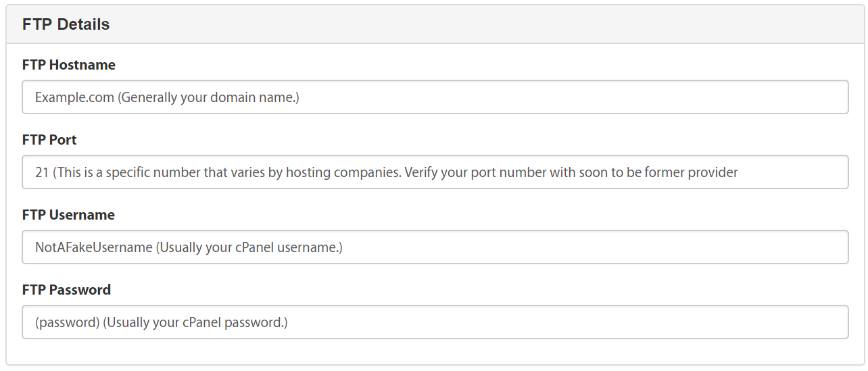This screenshot has width=868, height=371.
Task: Click "(Usually your cPanel password.)" hint text
Action: pyautogui.click(x=195, y=322)
